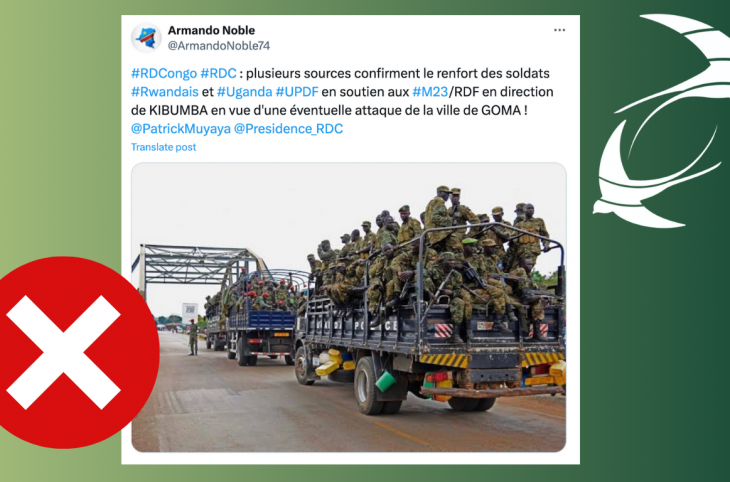Select the #Uganda hashtag
This screenshot has width=730, height=482.
[x=244, y=92]
